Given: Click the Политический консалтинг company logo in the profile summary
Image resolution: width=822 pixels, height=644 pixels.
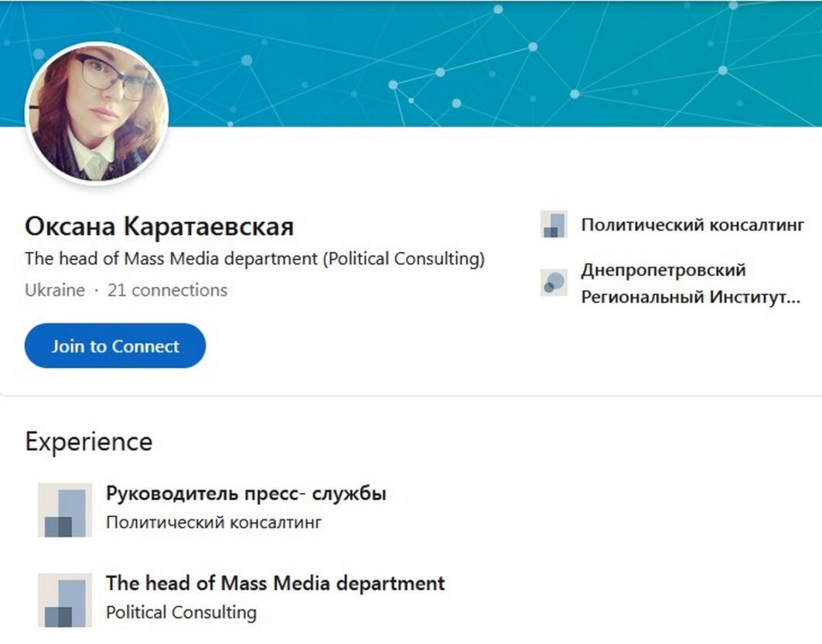Looking at the screenshot, I should (x=553, y=225).
